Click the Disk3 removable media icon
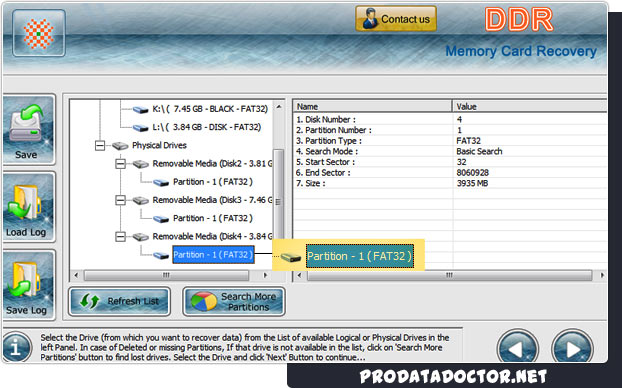Viewport: 622px width, 388px height. (x=140, y=201)
